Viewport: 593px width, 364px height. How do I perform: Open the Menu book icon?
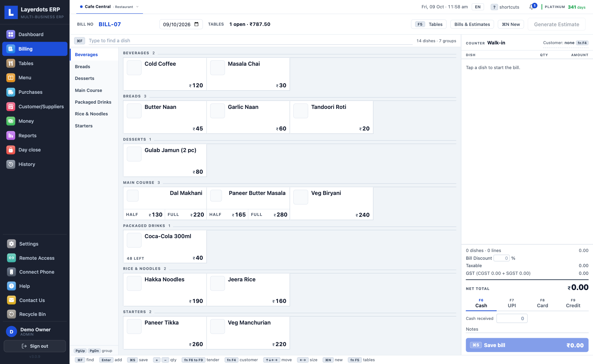(x=11, y=78)
